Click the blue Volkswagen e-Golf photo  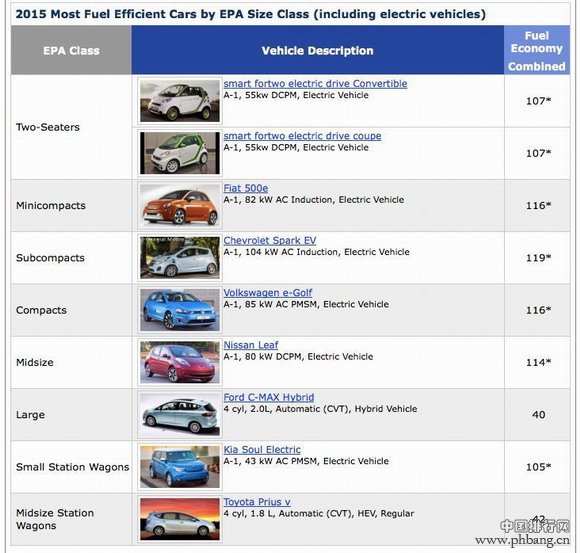[x=180, y=310]
